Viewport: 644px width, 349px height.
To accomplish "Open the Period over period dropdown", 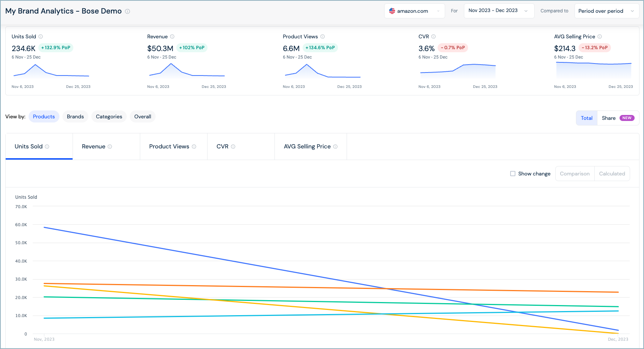I will click(606, 11).
